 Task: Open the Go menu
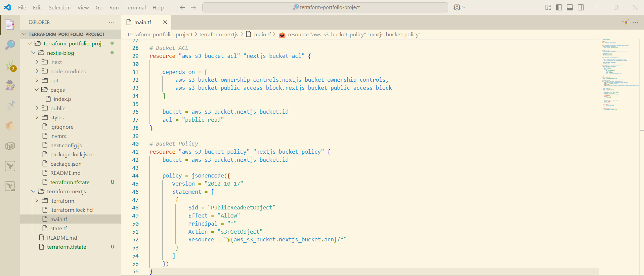pyautogui.click(x=99, y=7)
